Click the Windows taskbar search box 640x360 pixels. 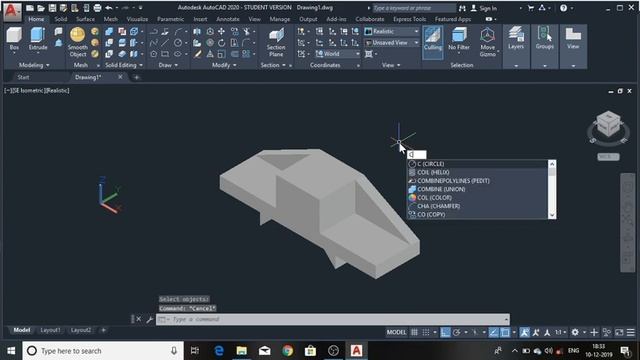tap(103, 351)
